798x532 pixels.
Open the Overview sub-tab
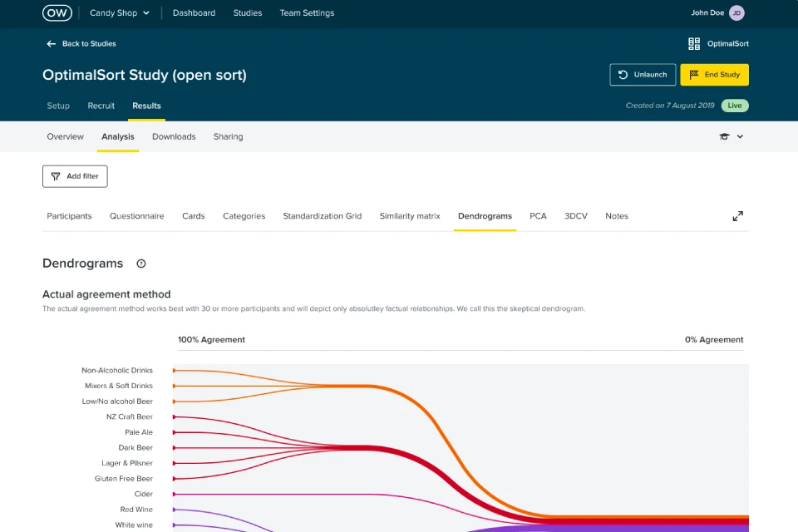65,136
